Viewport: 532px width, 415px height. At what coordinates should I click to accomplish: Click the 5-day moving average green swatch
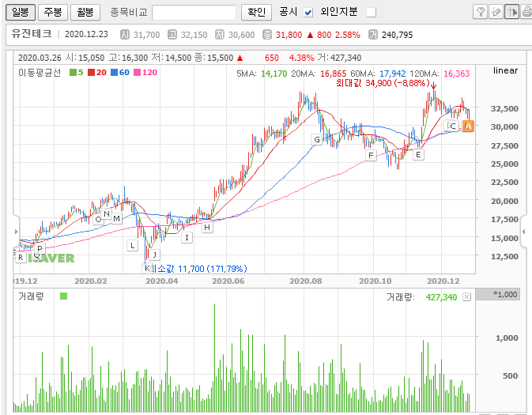coord(73,72)
